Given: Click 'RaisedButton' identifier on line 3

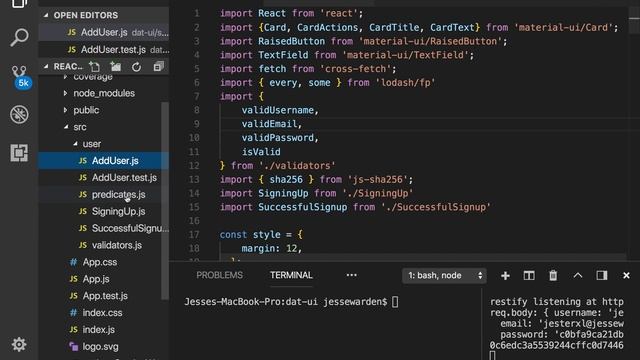Looking at the screenshot, I should [291, 41].
